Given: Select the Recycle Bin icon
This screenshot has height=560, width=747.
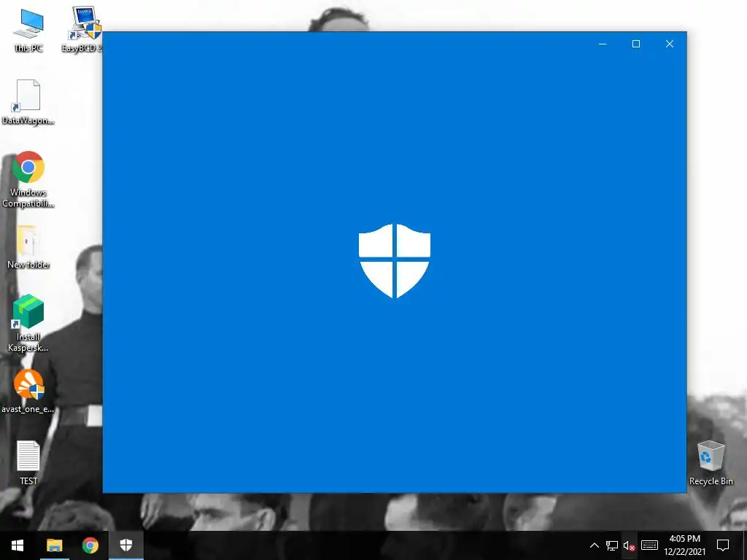Looking at the screenshot, I should pos(711,463).
